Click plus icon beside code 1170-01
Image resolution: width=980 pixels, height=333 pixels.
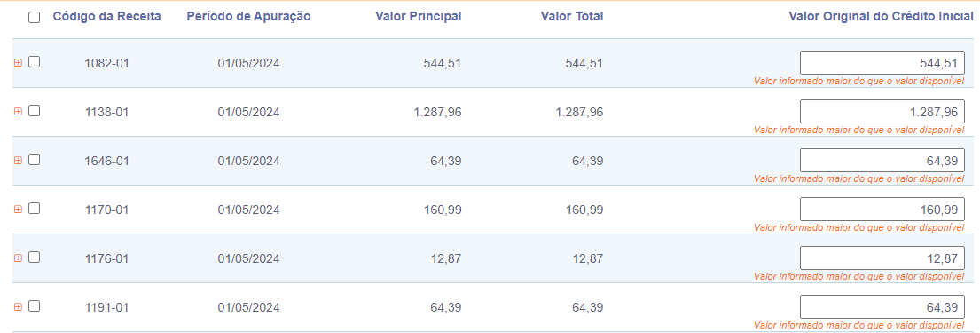point(18,209)
